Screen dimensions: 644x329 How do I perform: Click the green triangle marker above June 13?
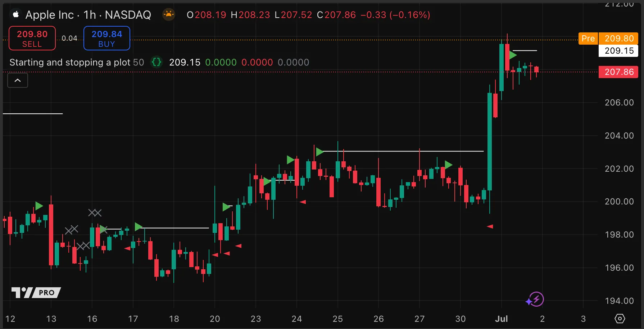click(x=39, y=206)
